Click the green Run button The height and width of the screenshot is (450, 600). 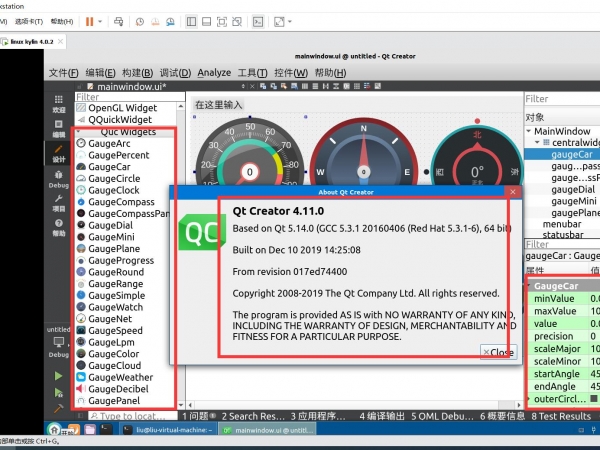pos(58,375)
